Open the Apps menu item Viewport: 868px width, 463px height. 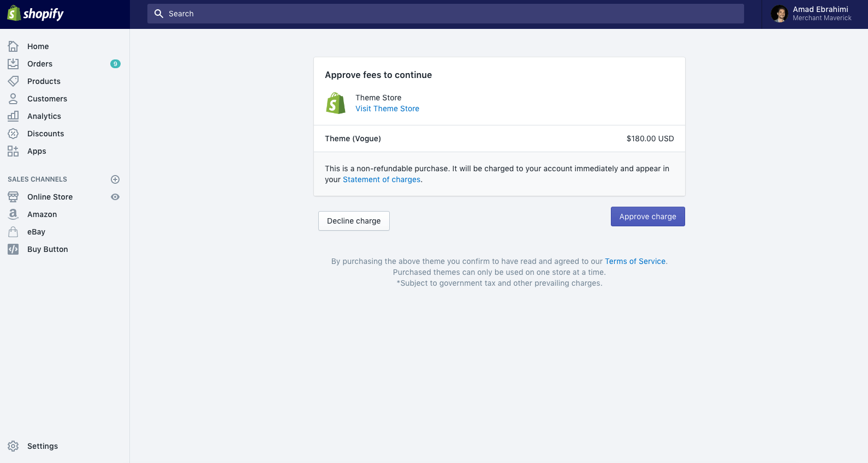coord(37,151)
